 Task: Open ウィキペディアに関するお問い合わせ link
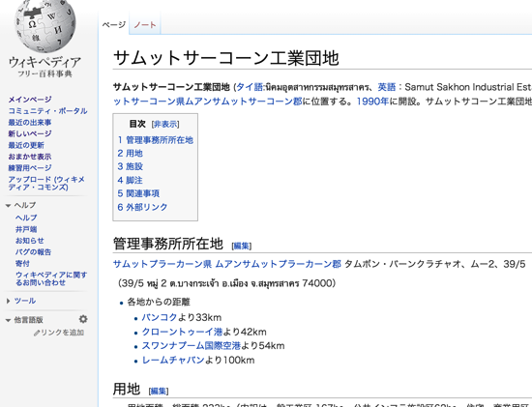point(51,278)
